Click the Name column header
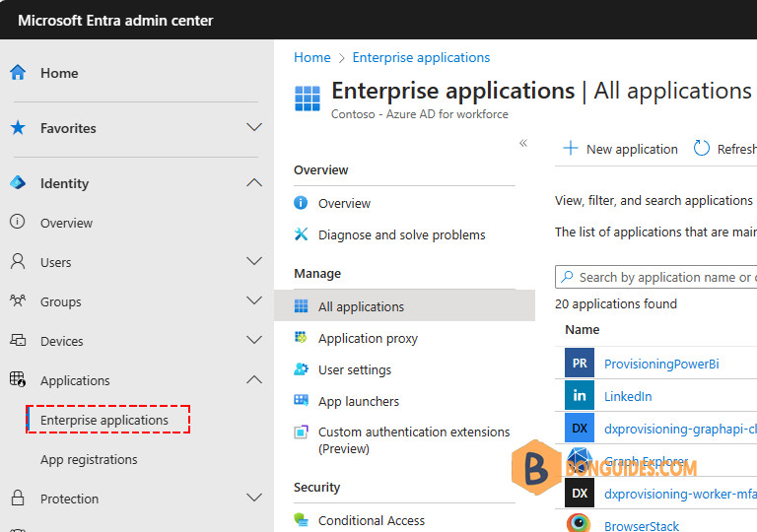Viewport: 757px width, 532px height. [583, 329]
